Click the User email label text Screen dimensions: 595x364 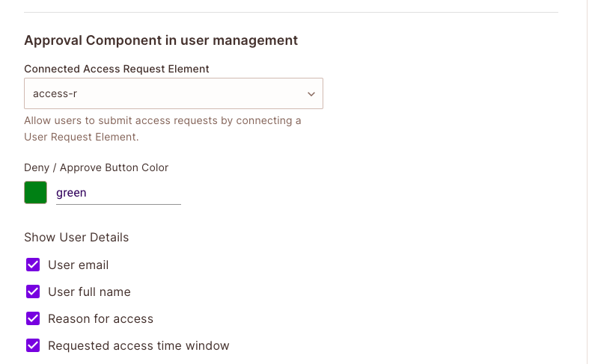click(x=79, y=265)
